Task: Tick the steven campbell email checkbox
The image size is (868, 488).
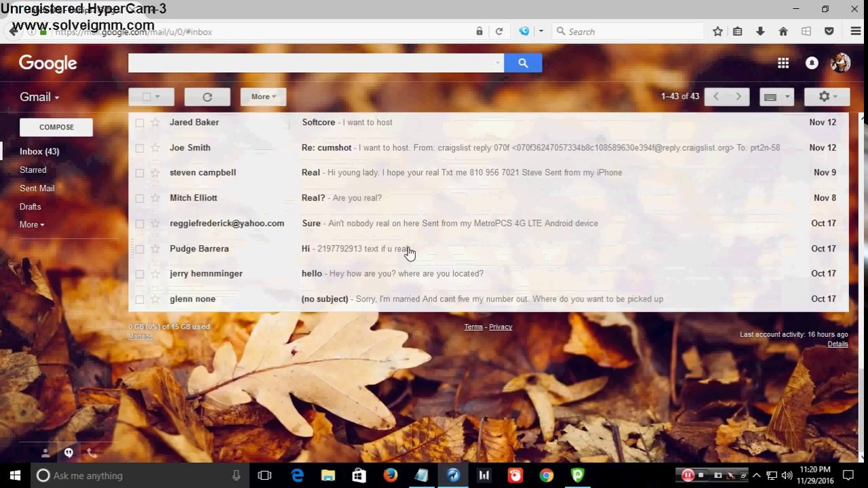Action: click(x=139, y=173)
